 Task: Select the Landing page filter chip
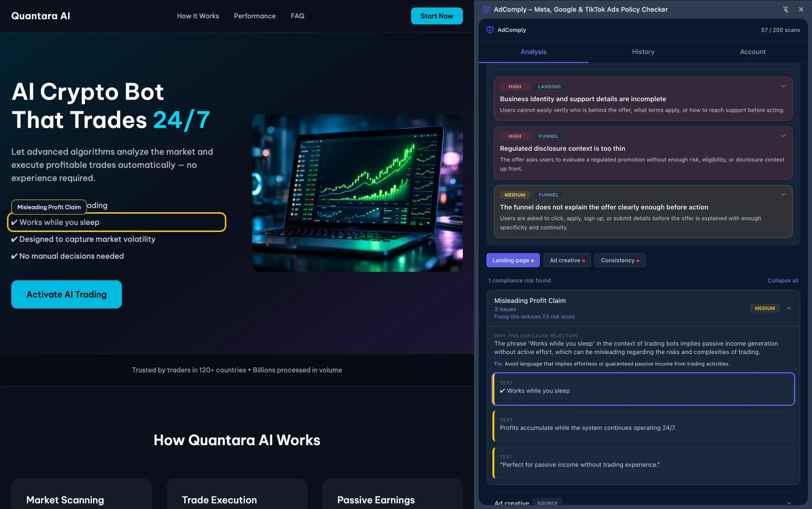click(x=513, y=260)
